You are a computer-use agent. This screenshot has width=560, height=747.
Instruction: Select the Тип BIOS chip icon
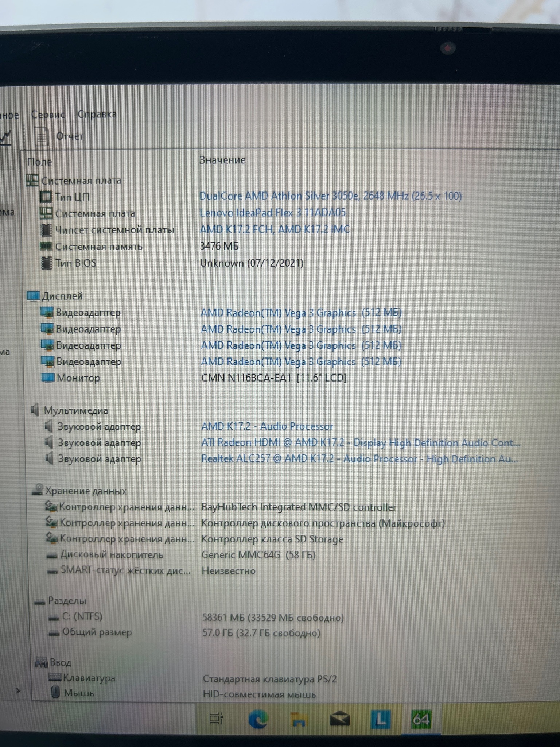tap(46, 263)
